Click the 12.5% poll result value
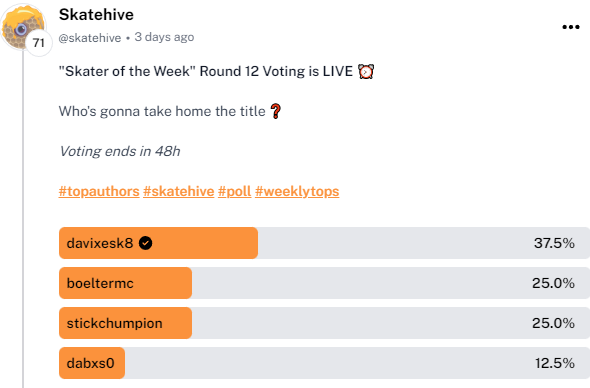Screen dimensions: 590x388 [x=555, y=363]
